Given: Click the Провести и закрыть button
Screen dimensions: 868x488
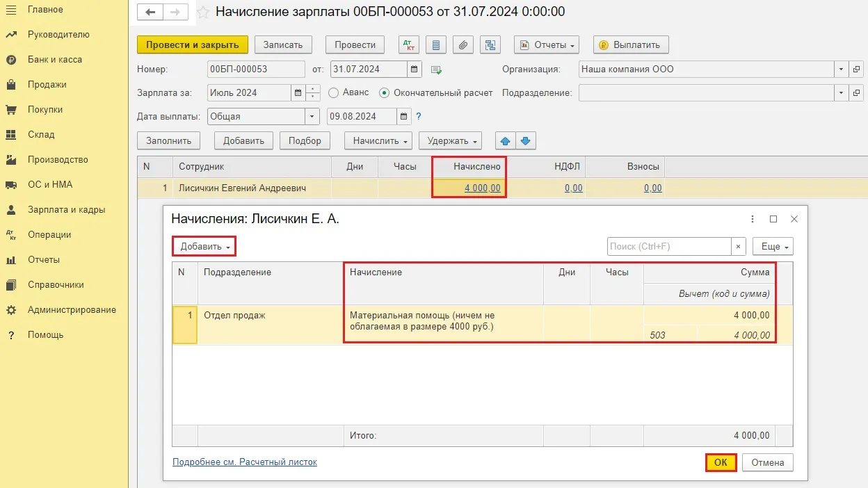Looking at the screenshot, I should [192, 44].
